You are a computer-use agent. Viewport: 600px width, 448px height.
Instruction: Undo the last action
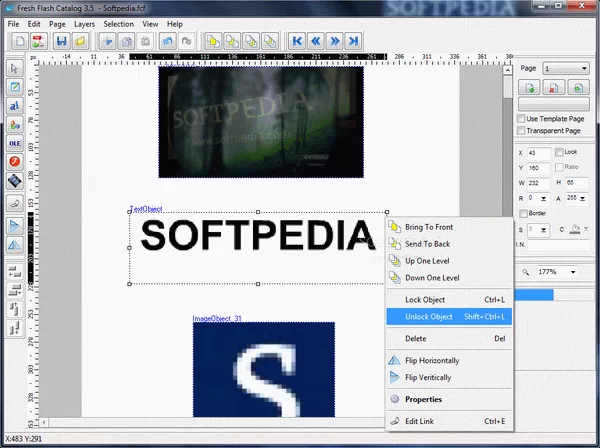167,41
